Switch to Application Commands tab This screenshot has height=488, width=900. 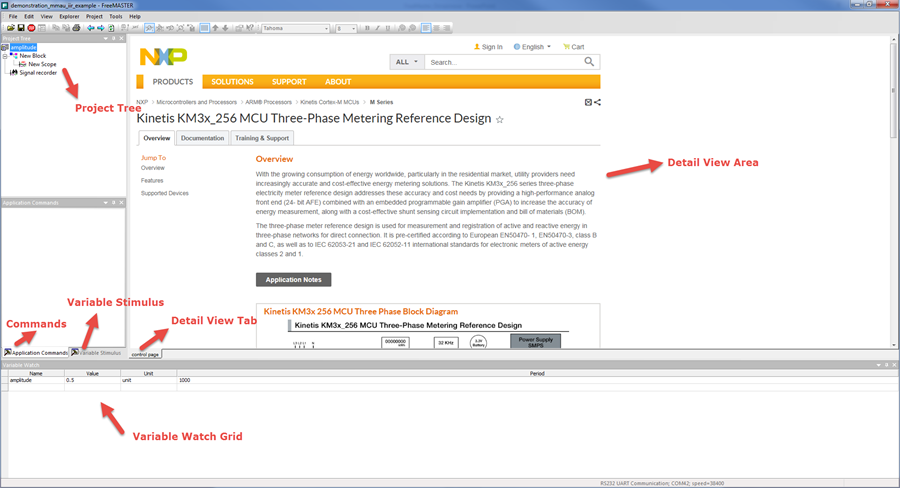[36, 353]
